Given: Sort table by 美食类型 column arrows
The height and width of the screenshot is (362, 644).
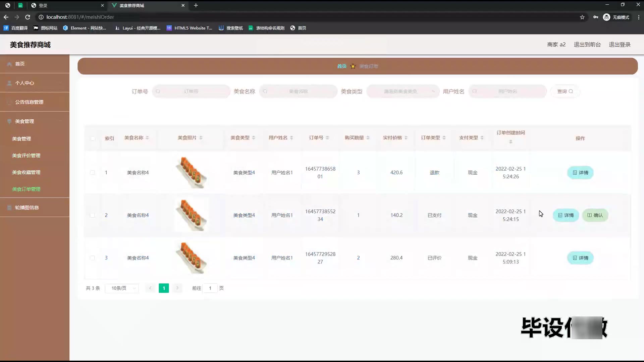Looking at the screenshot, I should tap(254, 138).
